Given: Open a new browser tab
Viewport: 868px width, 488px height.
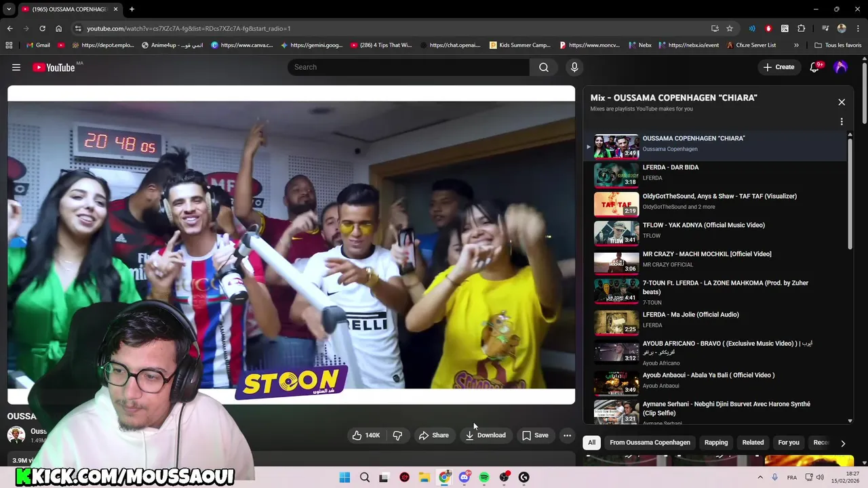Looking at the screenshot, I should [132, 9].
